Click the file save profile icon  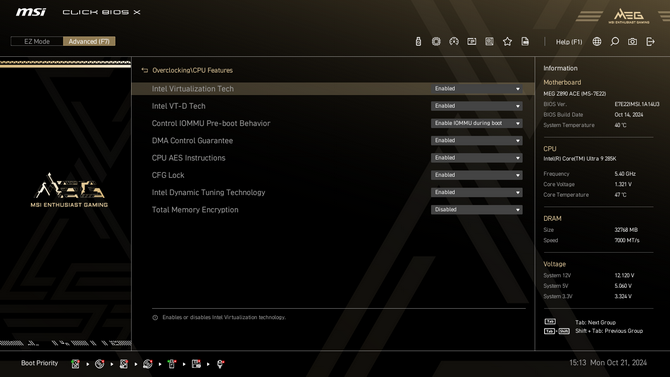pyautogui.click(x=525, y=41)
